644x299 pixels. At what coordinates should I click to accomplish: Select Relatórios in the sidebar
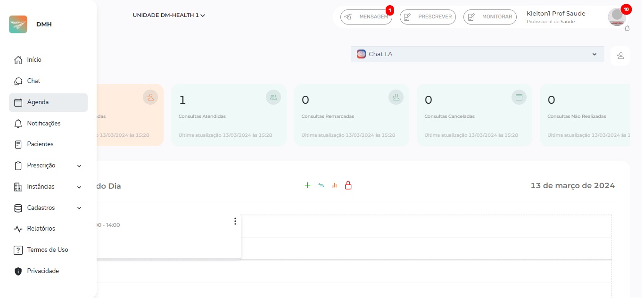click(x=41, y=229)
